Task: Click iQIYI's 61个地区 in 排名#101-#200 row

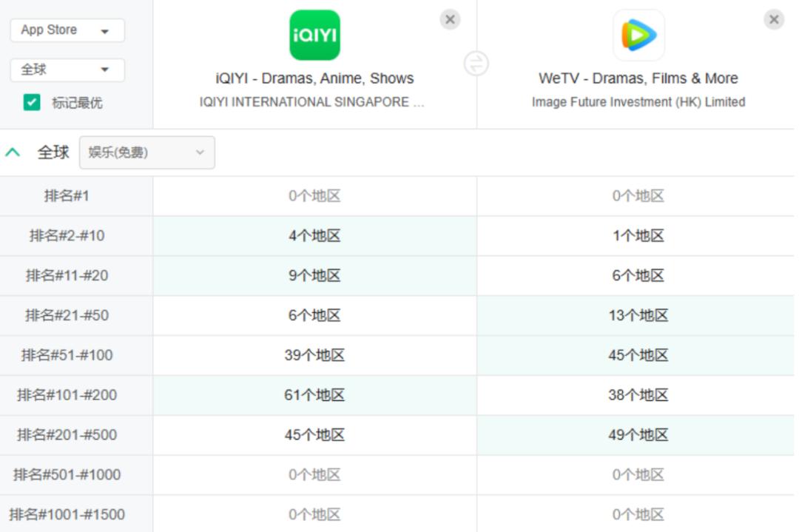Action: (x=314, y=394)
